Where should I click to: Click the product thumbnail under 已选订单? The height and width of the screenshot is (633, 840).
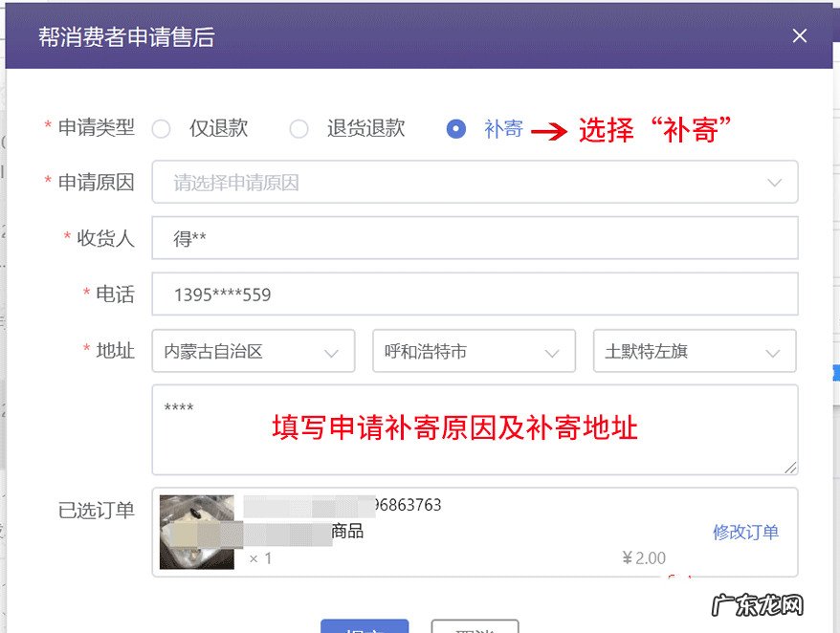point(195,532)
